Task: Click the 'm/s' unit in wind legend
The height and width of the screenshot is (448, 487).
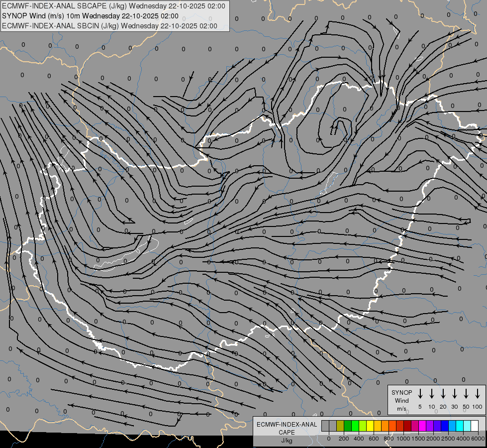Action: [x=401, y=409]
